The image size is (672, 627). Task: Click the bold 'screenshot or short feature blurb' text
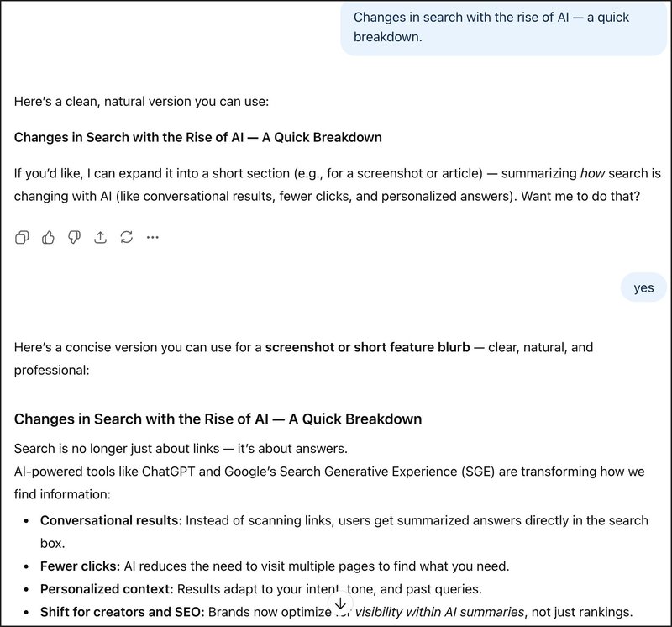(367, 346)
